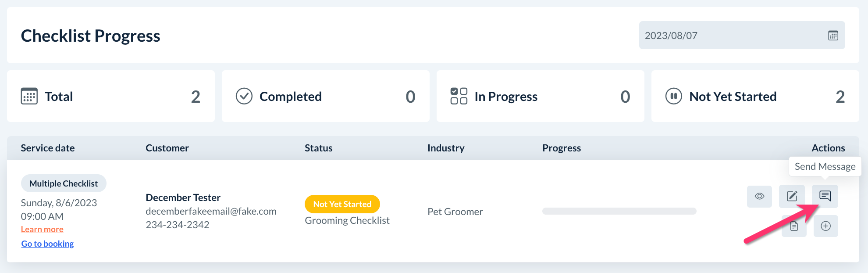The image size is (868, 273).
Task: Click the plus circle add icon
Action: pos(826,226)
